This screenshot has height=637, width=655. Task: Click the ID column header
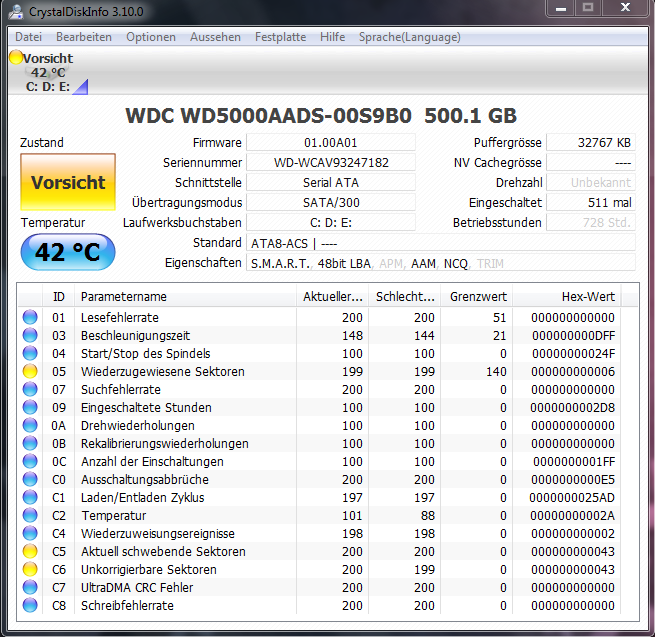click(58, 297)
